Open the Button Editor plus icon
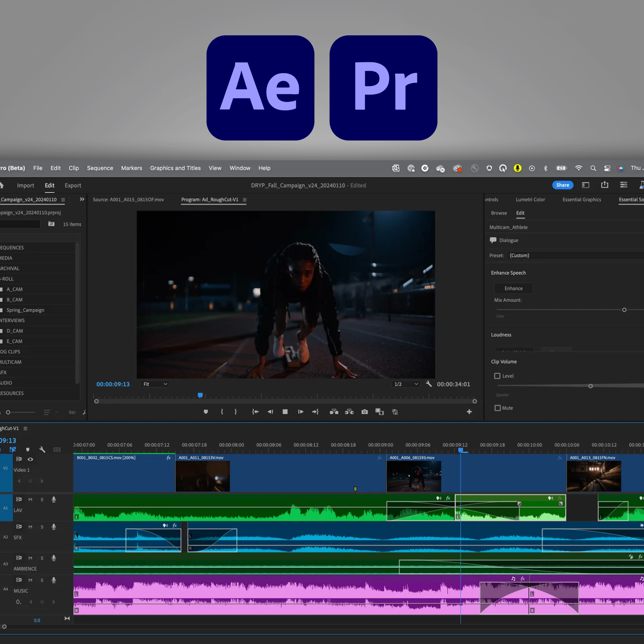This screenshot has height=644, width=644. (x=469, y=412)
